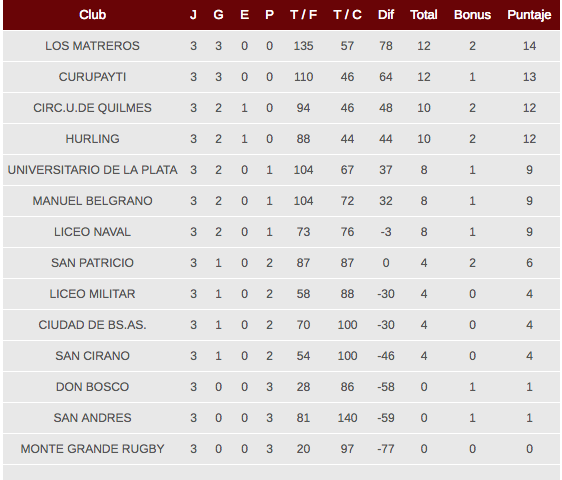Select the SAN PATRICIO entry
The width and height of the screenshot is (562, 480).
click(92, 263)
